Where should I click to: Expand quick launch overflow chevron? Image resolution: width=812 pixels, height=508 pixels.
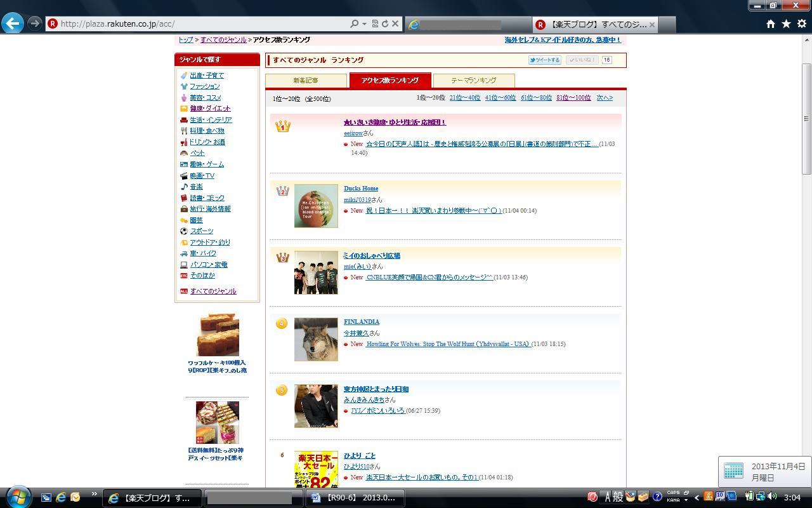click(94, 494)
